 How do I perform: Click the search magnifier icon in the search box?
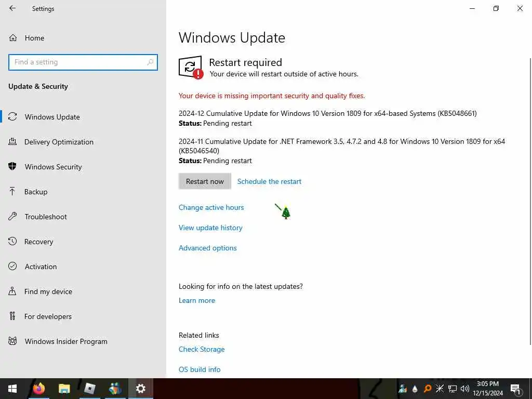150,62
